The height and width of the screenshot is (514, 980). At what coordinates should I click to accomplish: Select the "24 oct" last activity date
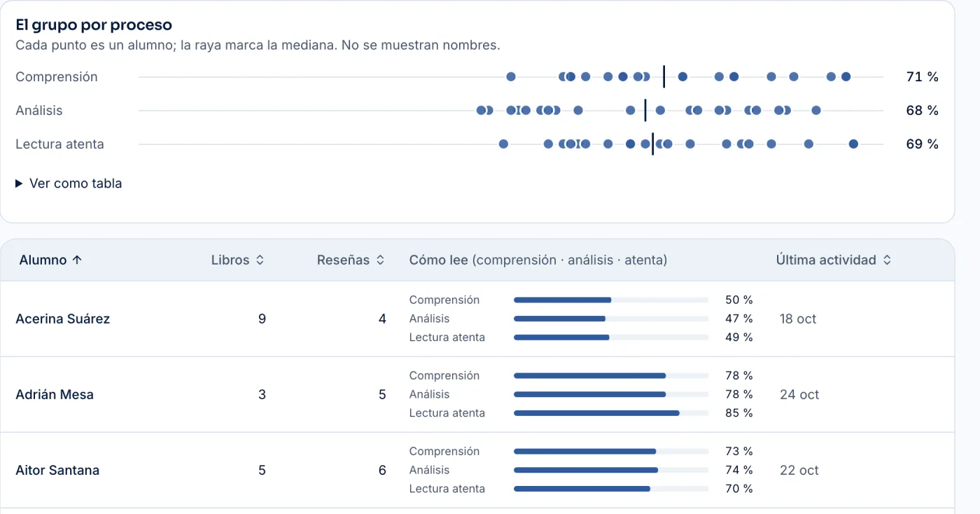pos(799,394)
